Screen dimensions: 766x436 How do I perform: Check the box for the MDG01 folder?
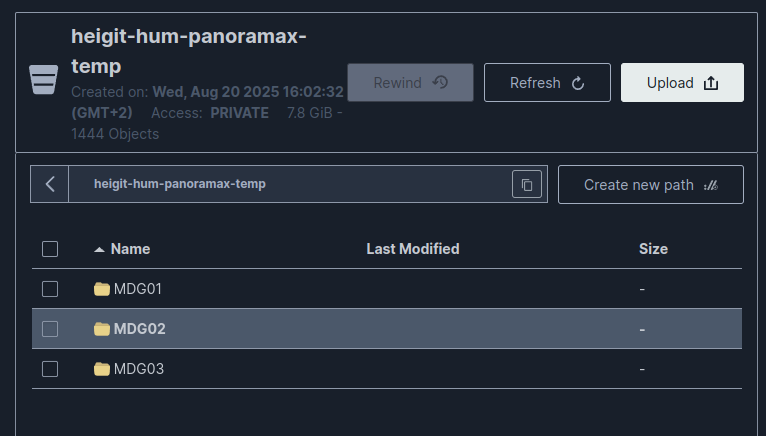click(x=50, y=289)
